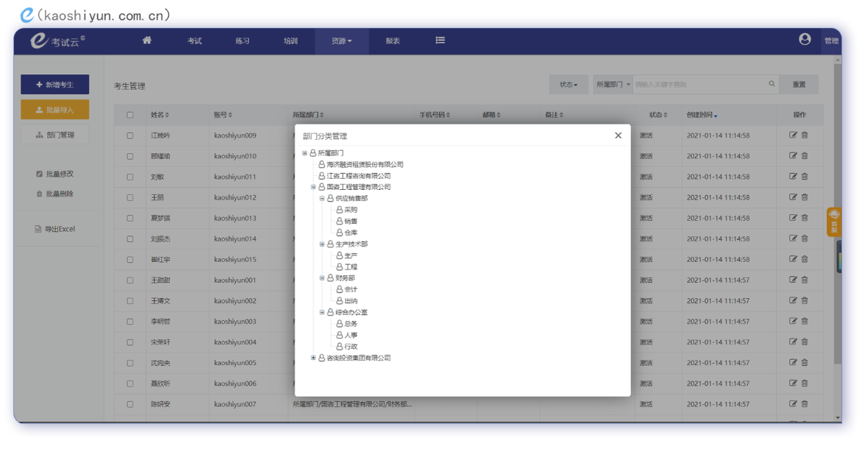Viewport: 868px width, 449px height.
Task: Click the home icon in navigation bar
Action: [x=147, y=40]
